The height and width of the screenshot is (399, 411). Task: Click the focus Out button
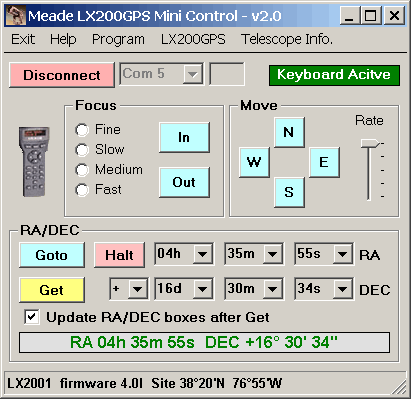184,182
